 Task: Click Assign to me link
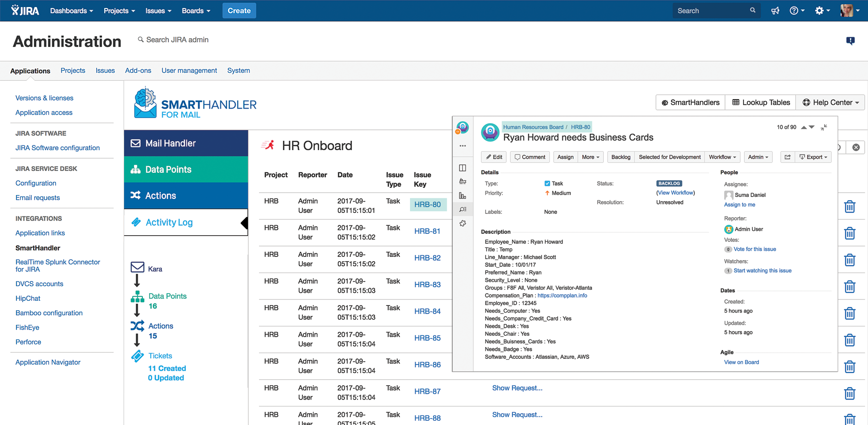coord(740,204)
